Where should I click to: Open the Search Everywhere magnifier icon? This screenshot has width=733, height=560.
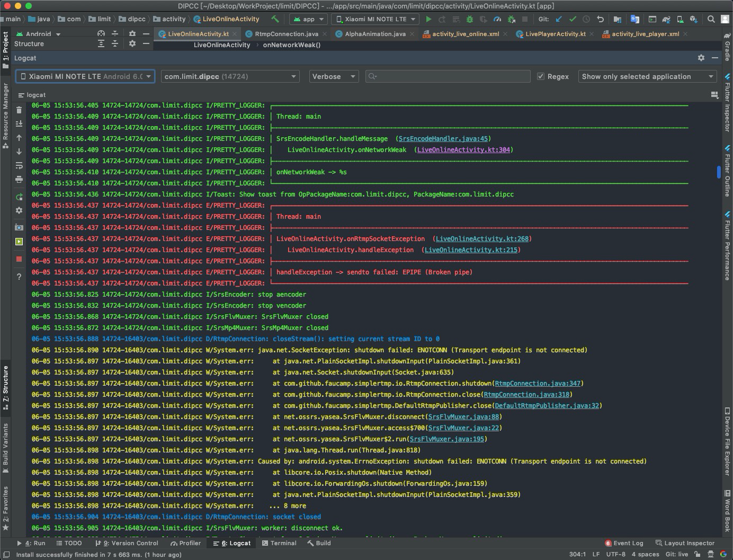(x=711, y=19)
